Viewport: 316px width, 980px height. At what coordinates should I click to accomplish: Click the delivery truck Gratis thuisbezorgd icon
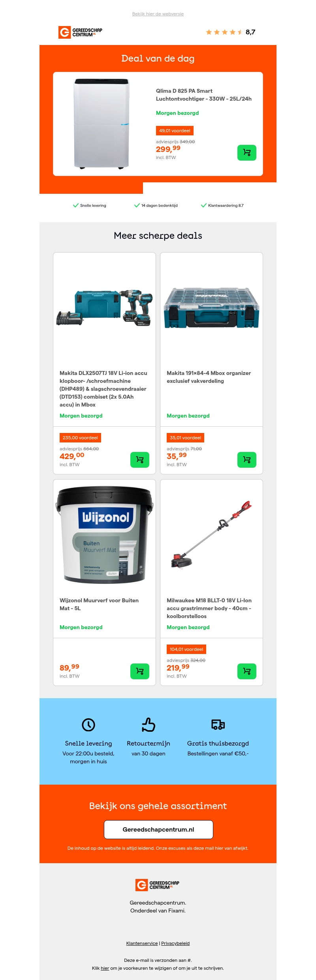218,725
